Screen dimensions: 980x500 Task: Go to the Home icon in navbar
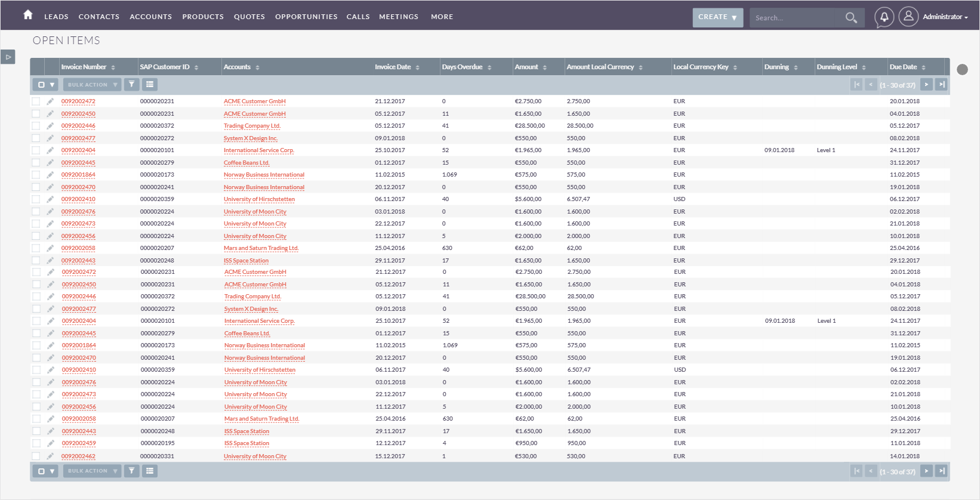pos(28,15)
